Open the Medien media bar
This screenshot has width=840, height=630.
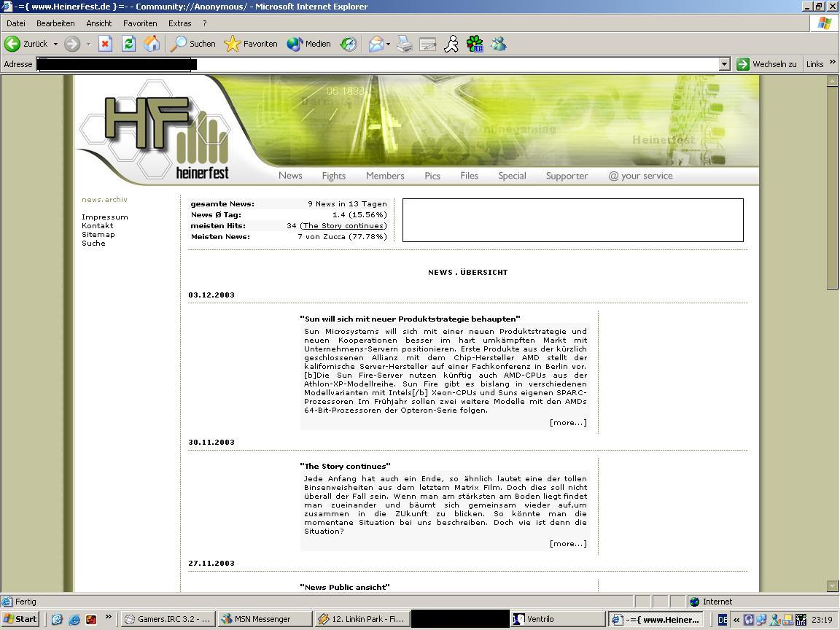click(x=308, y=44)
